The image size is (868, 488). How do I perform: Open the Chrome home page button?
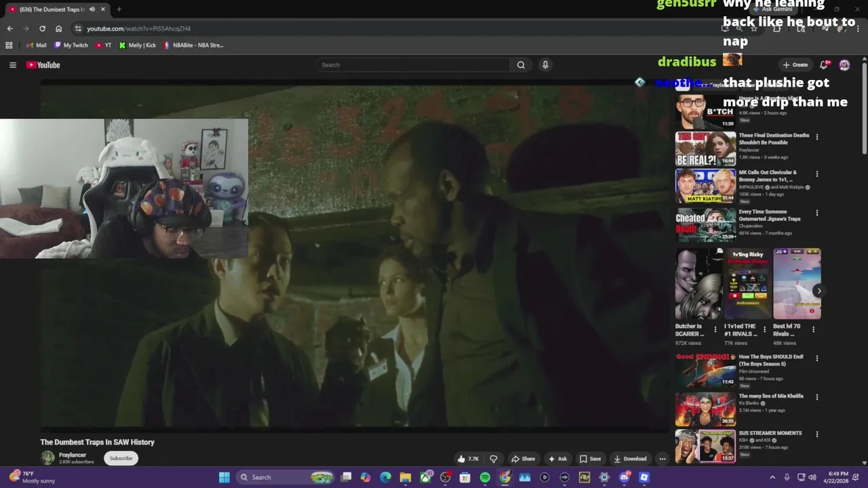[x=58, y=28]
